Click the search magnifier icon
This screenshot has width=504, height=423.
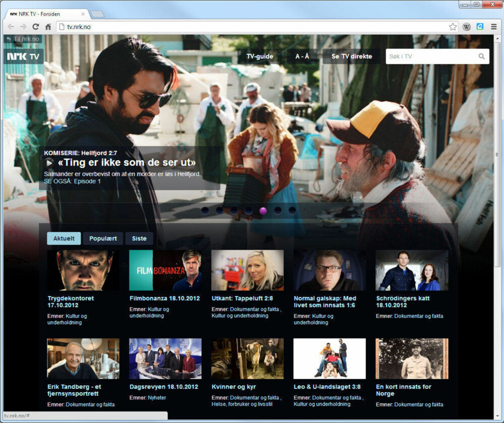(x=481, y=56)
